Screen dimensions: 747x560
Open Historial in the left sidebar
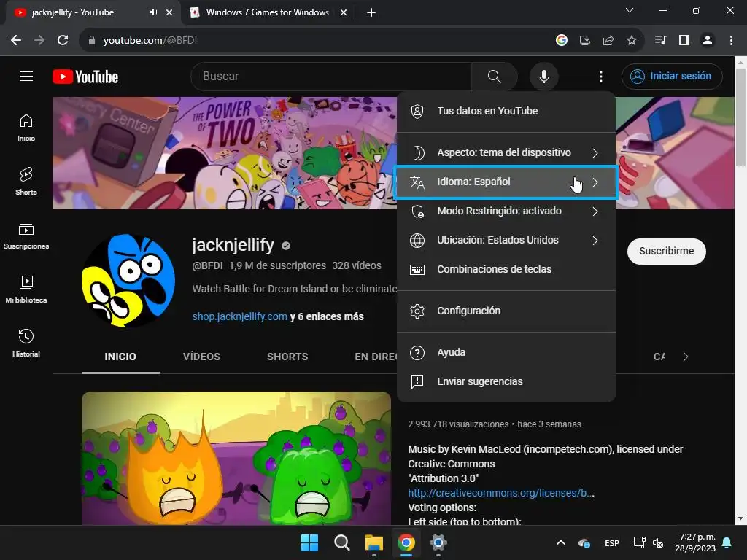coord(26,343)
